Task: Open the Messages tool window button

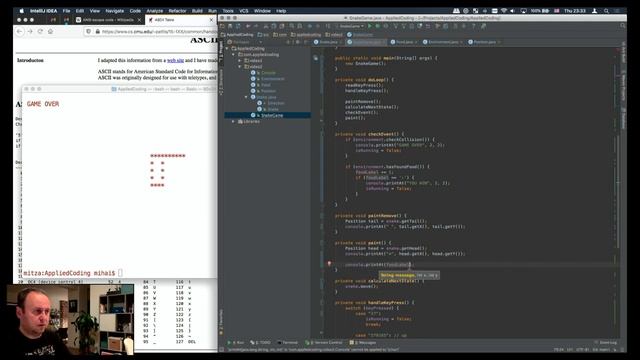Action: 363,342
